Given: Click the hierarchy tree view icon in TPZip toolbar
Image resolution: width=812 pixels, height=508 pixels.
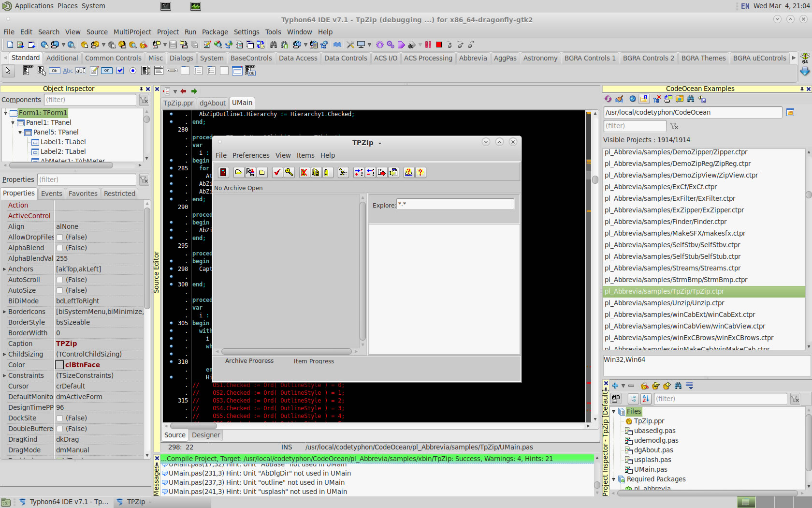Looking at the screenshot, I should (343, 172).
